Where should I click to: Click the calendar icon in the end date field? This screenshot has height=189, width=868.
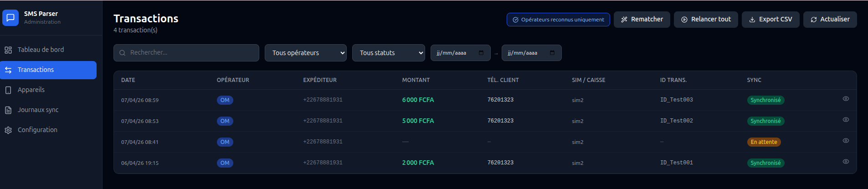point(552,53)
